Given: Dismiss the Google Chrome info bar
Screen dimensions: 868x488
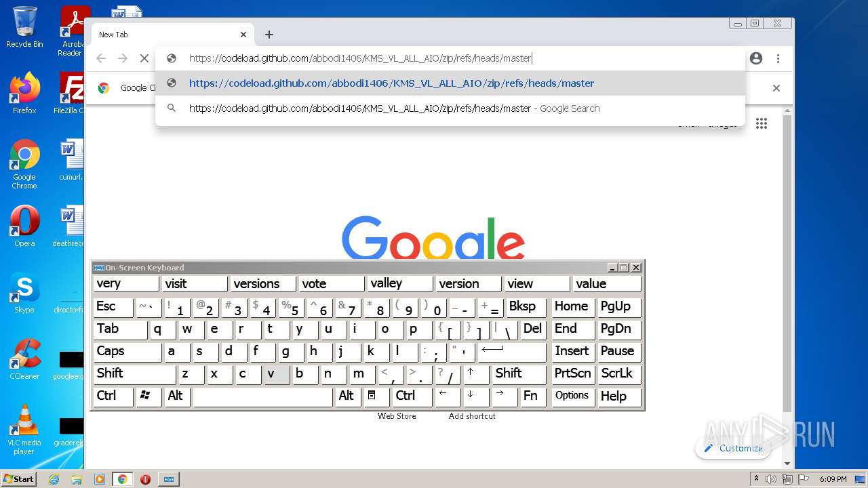Looking at the screenshot, I should click(776, 88).
